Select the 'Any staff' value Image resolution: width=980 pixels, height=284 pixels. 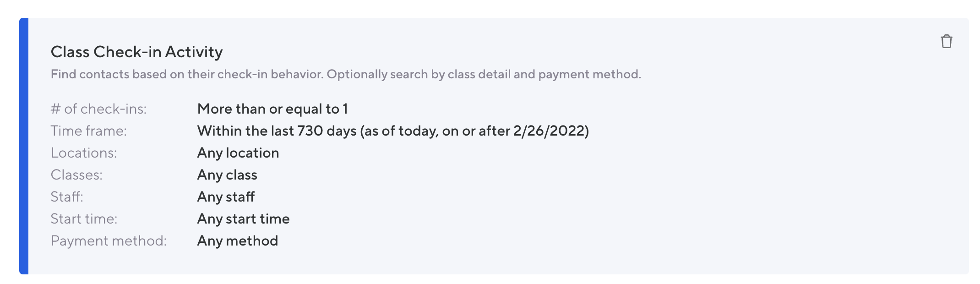[x=226, y=197]
